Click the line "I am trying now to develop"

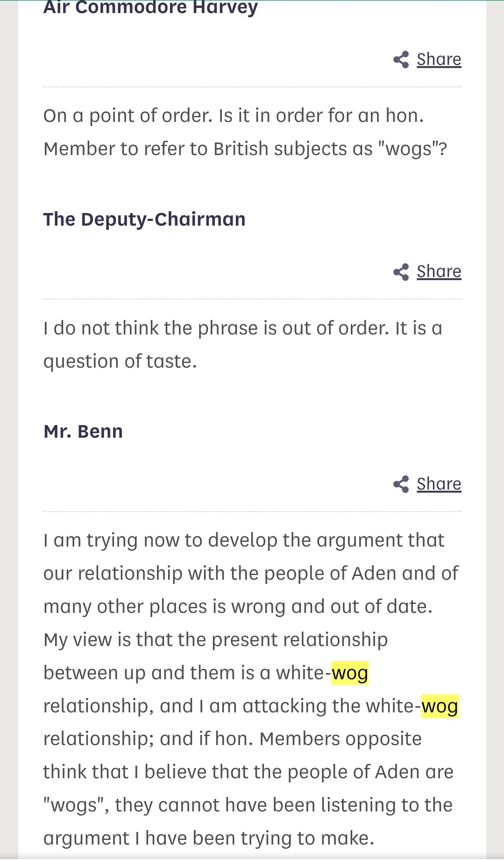(x=243, y=540)
